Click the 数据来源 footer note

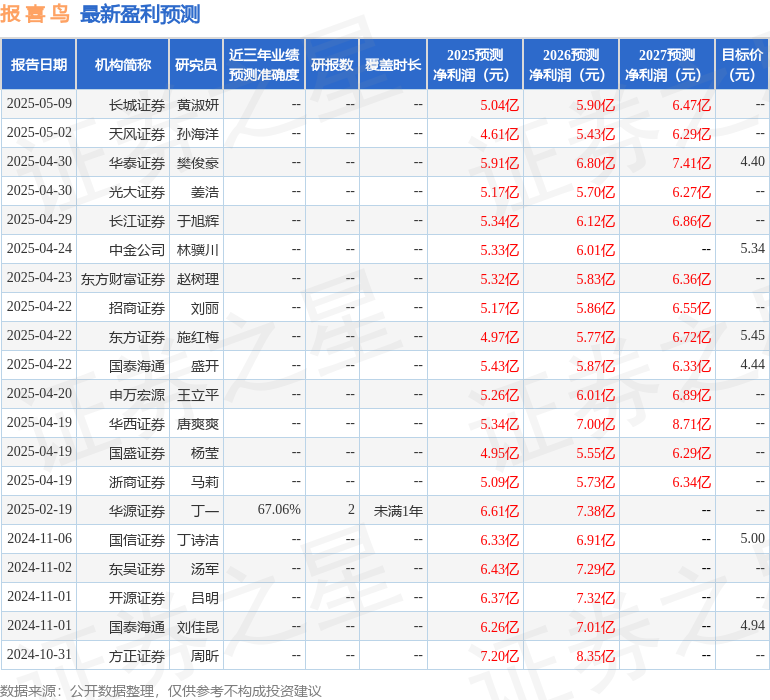pos(161,691)
